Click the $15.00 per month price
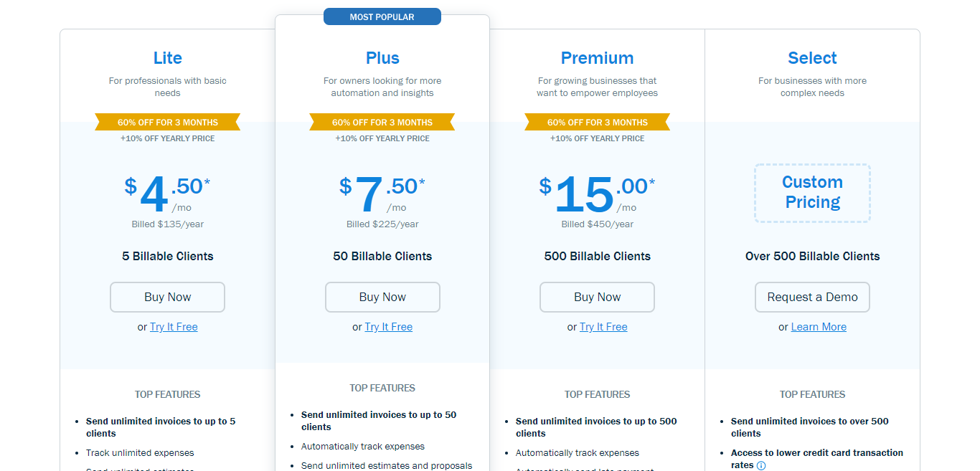The height and width of the screenshot is (471, 980). 597,194
